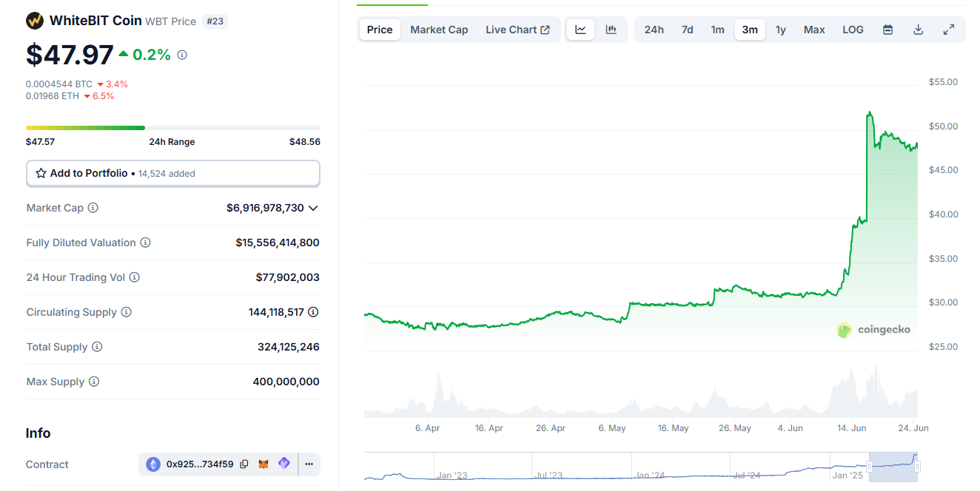Image resolution: width=980 pixels, height=491 pixels.
Task: Click the Add to Portfolio button
Action: pyautogui.click(x=173, y=173)
